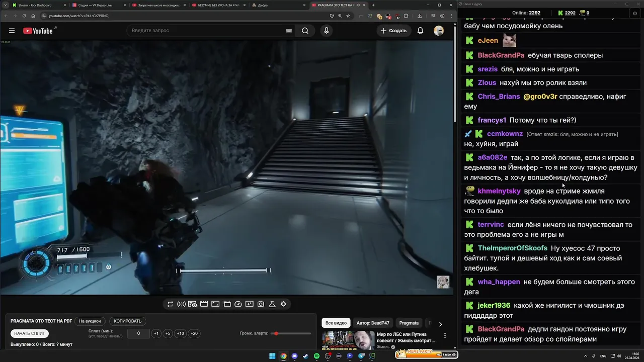Screen dimensions: 644x362
Task: Add +10 minutes to the split
Action: pyautogui.click(x=180, y=333)
